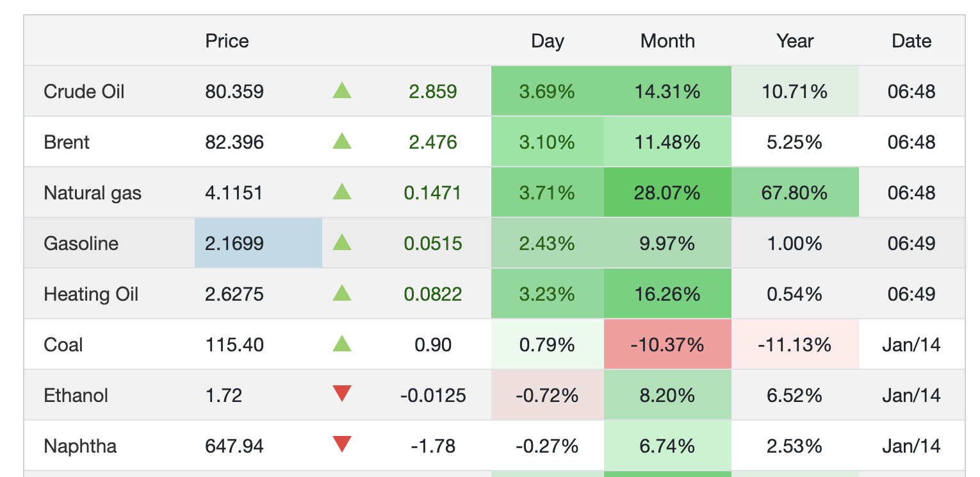Sort by the Year column header
Screen dimensions: 980x477
[795, 41]
